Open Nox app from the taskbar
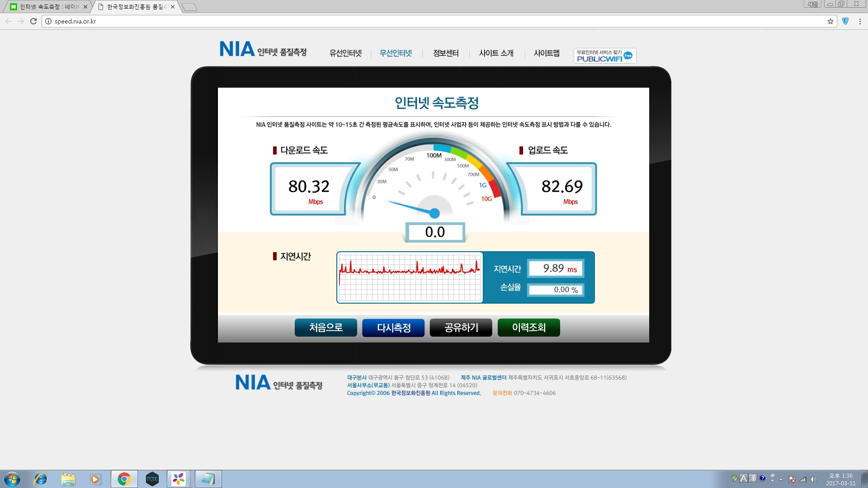Viewport: 868px width, 488px height. coord(152,479)
